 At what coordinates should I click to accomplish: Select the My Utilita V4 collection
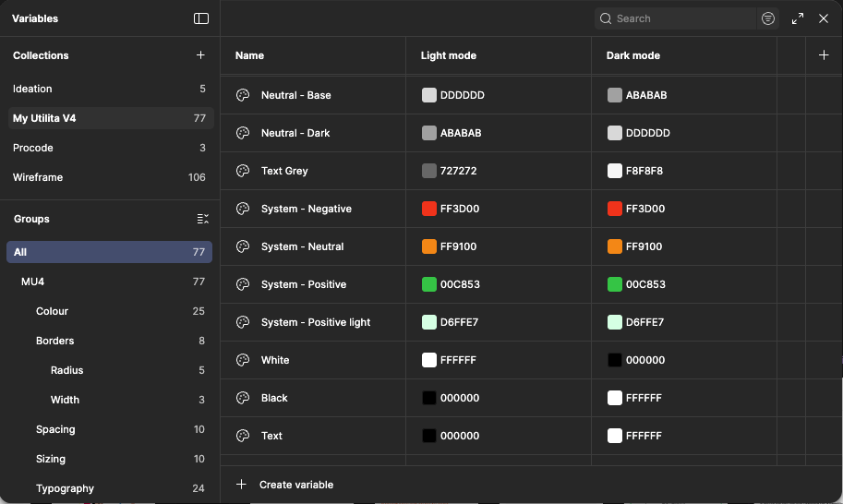(110, 118)
